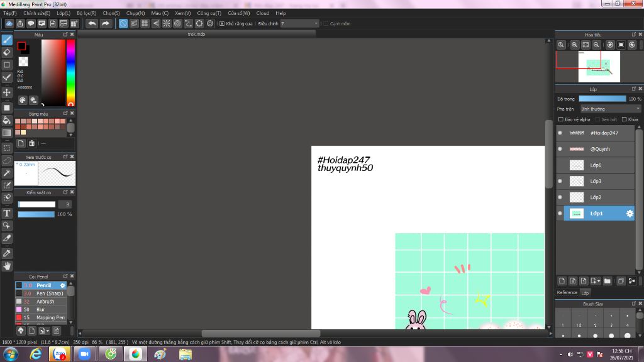
Task: Enable the concentric circle snap guide
Action: point(177,24)
